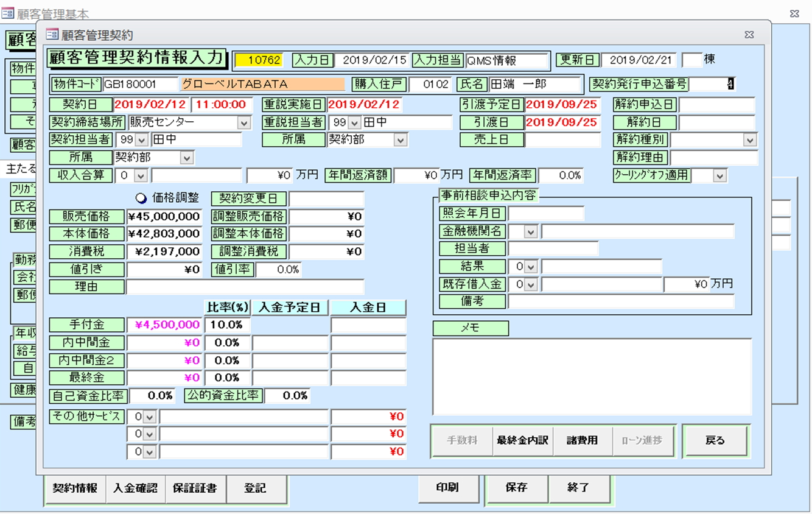Image resolution: width=812 pixels, height=514 pixels.
Task: Open the 契約締結場所 dropdown
Action: coord(243,122)
